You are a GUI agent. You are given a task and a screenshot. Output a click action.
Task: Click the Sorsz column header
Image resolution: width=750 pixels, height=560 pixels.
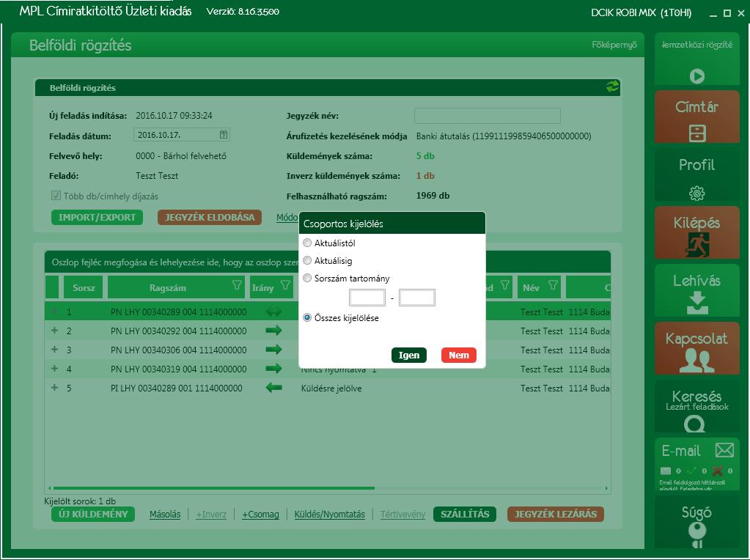pyautogui.click(x=84, y=287)
